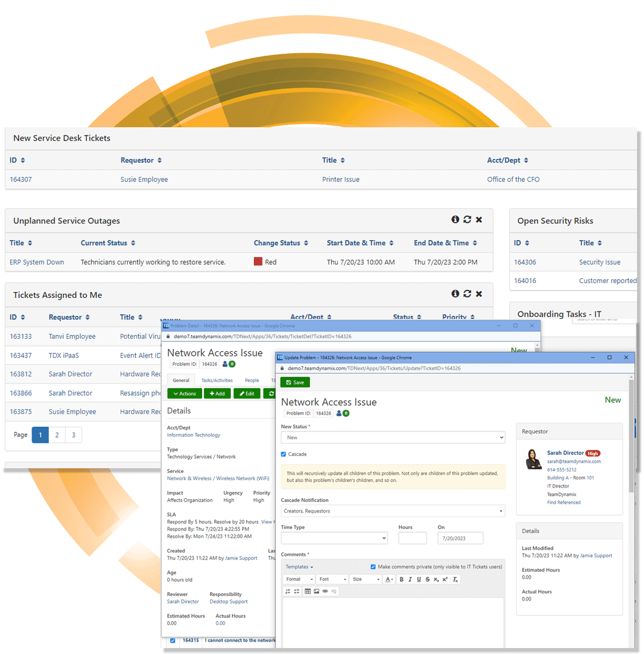644x654 pixels.
Task: Insert an image into the comment
Action: [316, 591]
